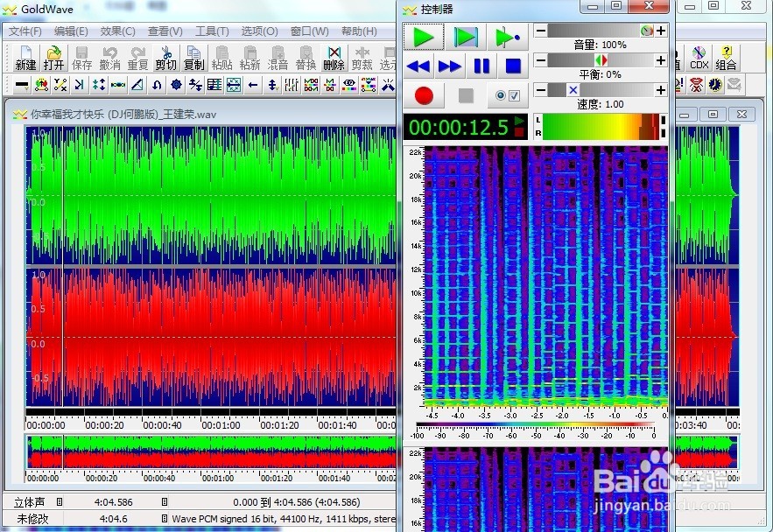Click the L/R level meter in the controller
Screen dimensions: 773x532
(x=601, y=127)
